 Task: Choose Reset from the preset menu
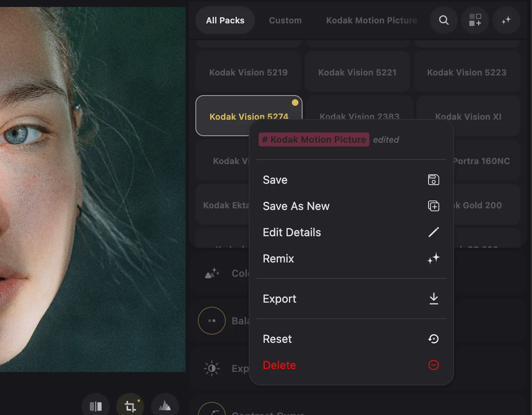pyautogui.click(x=351, y=339)
